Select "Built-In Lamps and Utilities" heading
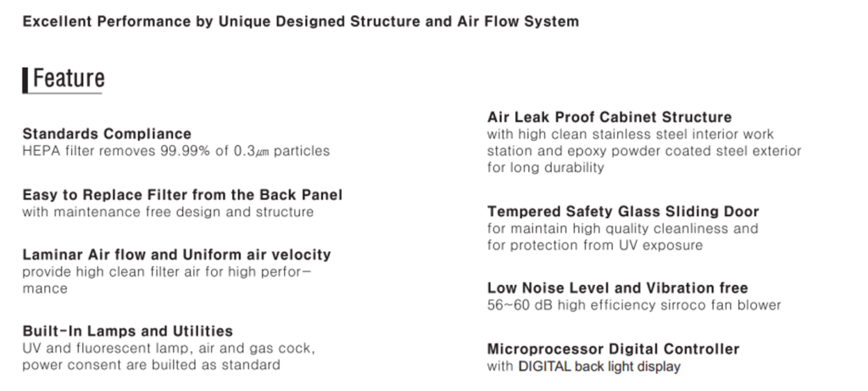The height and width of the screenshot is (391, 868). click(x=127, y=331)
